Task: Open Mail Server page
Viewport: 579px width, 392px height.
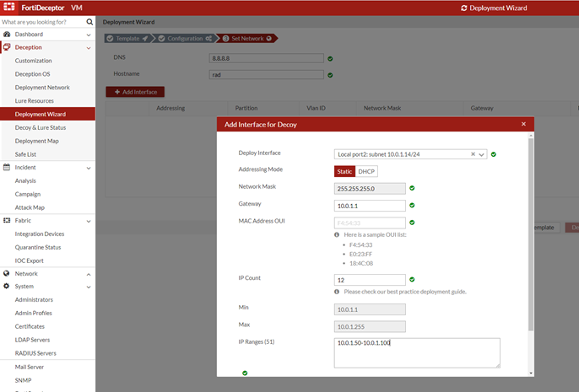Action: [30, 367]
